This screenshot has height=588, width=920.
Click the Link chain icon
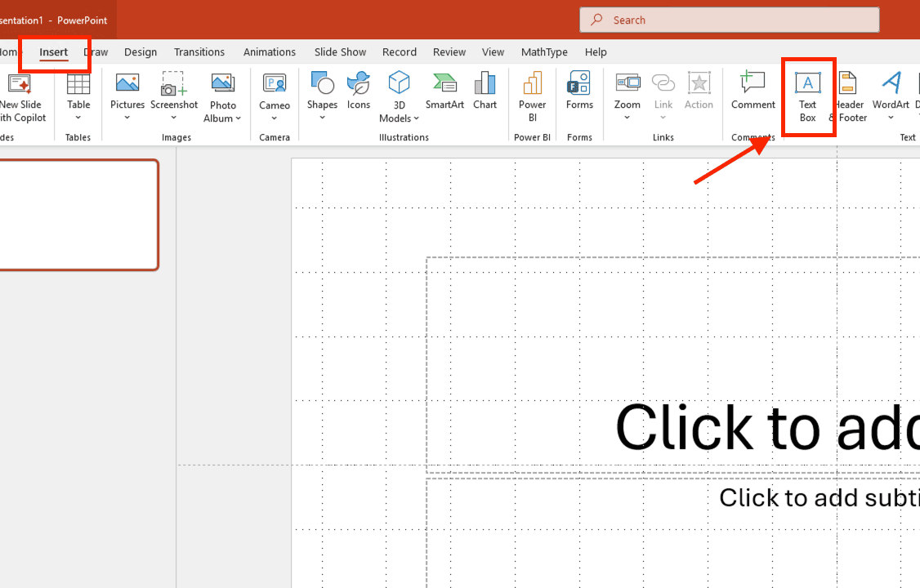click(x=663, y=82)
